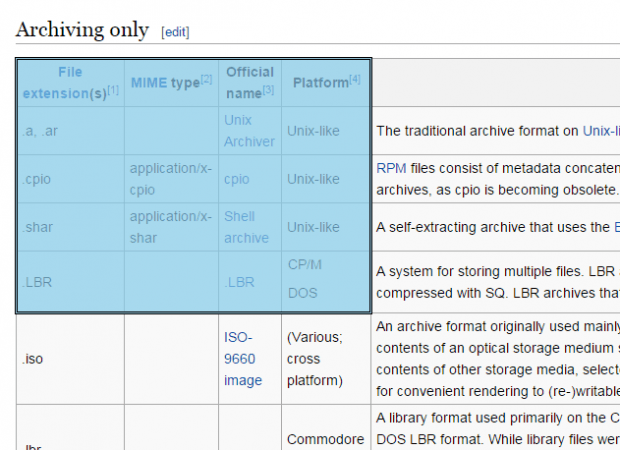This screenshot has height=450, width=620.
Task: Open the Platform column header link
Action: tap(319, 83)
